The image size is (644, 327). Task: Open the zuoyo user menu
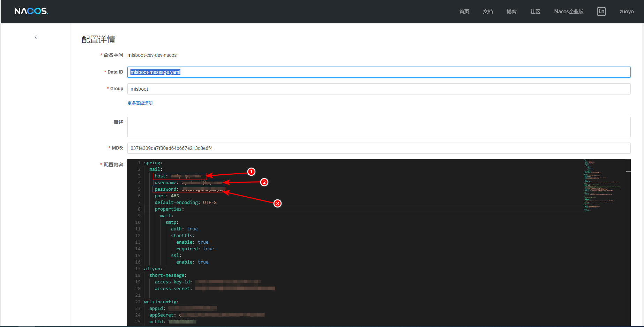627,12
